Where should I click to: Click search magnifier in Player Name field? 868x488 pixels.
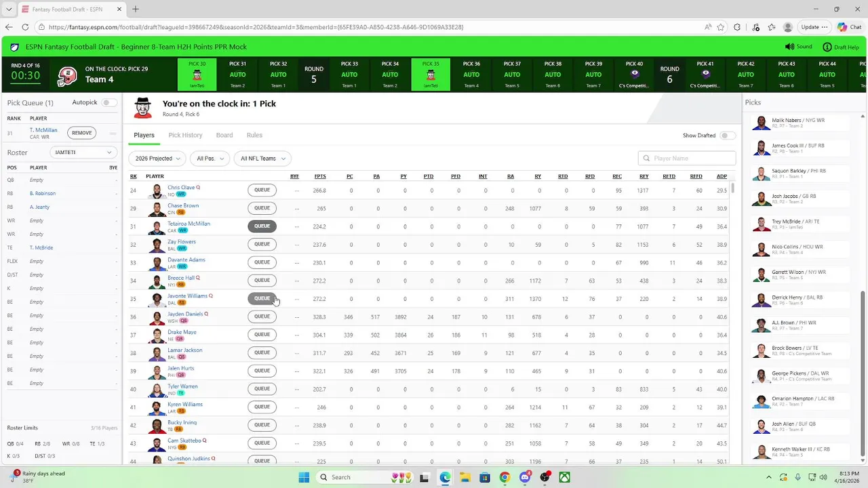[646, 158]
